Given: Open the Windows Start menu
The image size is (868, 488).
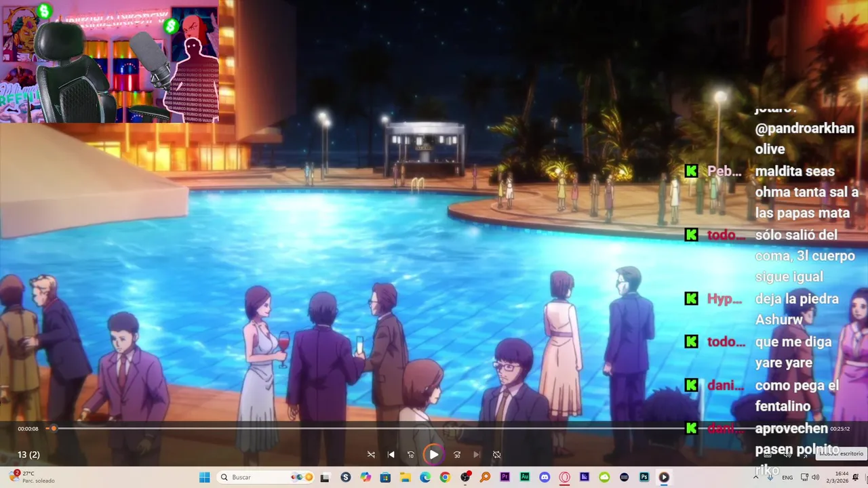Looking at the screenshot, I should (x=204, y=477).
